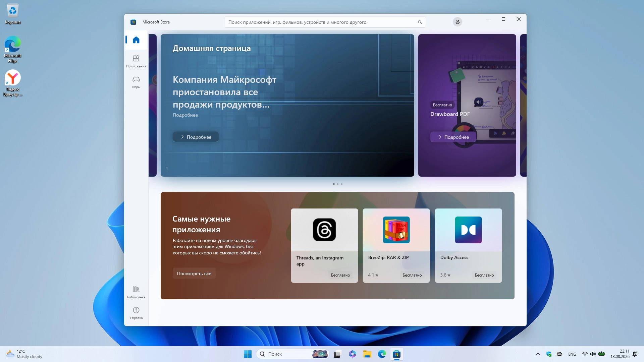Click the small Подробнее link under headline
This screenshot has height=362, width=644.
pyautogui.click(x=185, y=115)
